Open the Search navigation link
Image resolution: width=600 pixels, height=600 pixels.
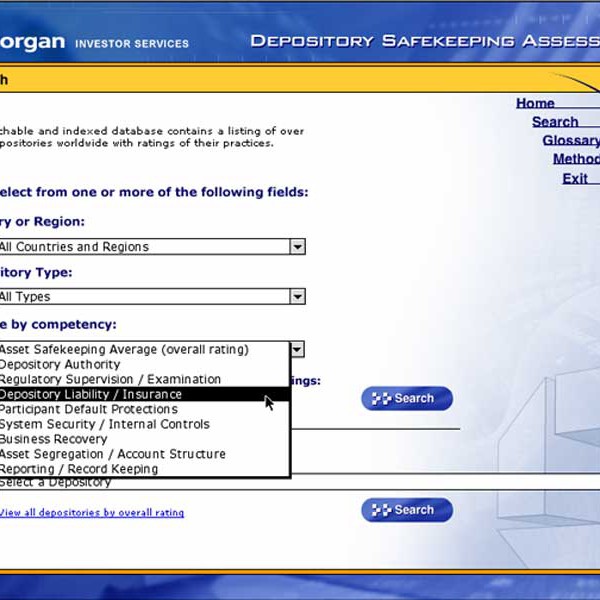click(555, 122)
